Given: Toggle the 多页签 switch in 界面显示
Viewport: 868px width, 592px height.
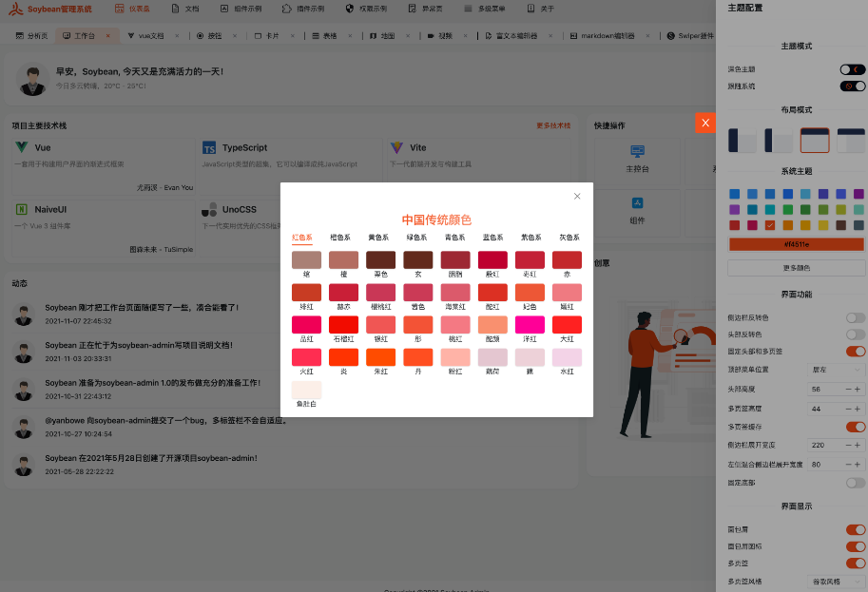Looking at the screenshot, I should click(856, 563).
